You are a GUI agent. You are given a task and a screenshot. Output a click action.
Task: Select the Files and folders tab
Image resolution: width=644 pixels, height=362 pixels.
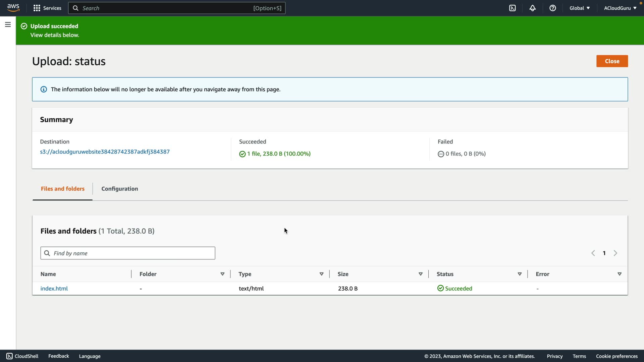click(x=62, y=189)
